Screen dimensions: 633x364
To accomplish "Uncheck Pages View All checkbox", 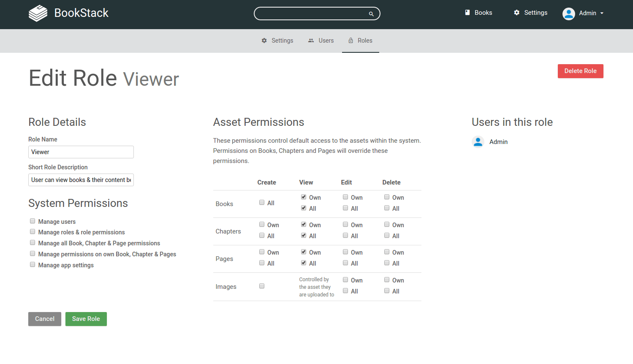I will coord(304,263).
